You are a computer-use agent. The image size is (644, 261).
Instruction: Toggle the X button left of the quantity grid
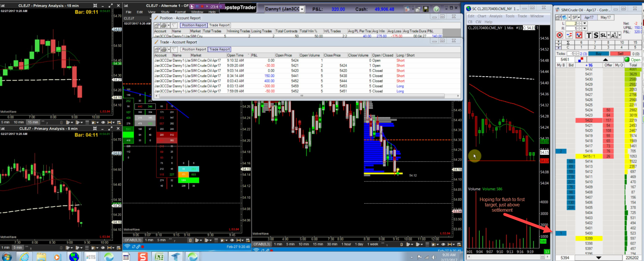(x=558, y=42)
